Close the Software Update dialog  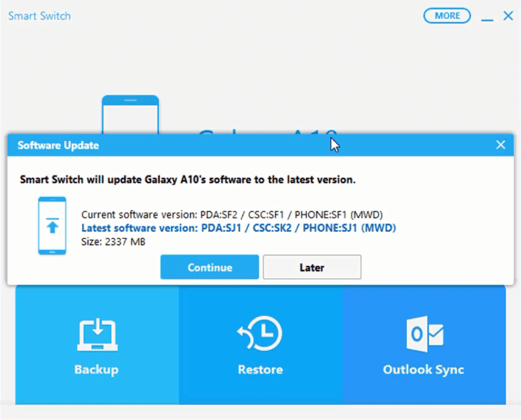pos(501,145)
